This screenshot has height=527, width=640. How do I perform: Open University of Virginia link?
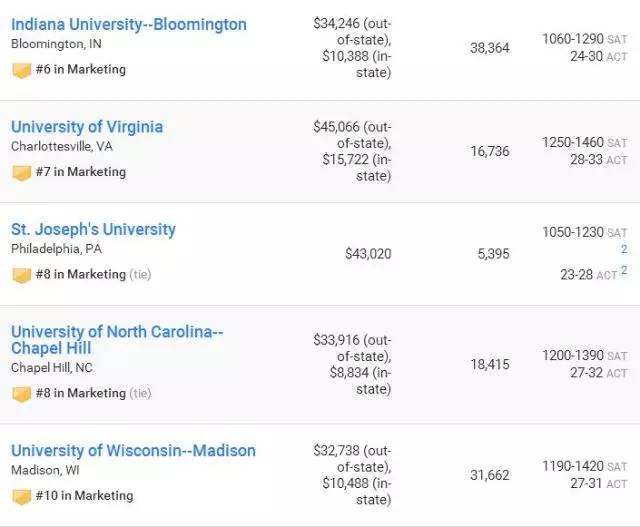(87, 127)
